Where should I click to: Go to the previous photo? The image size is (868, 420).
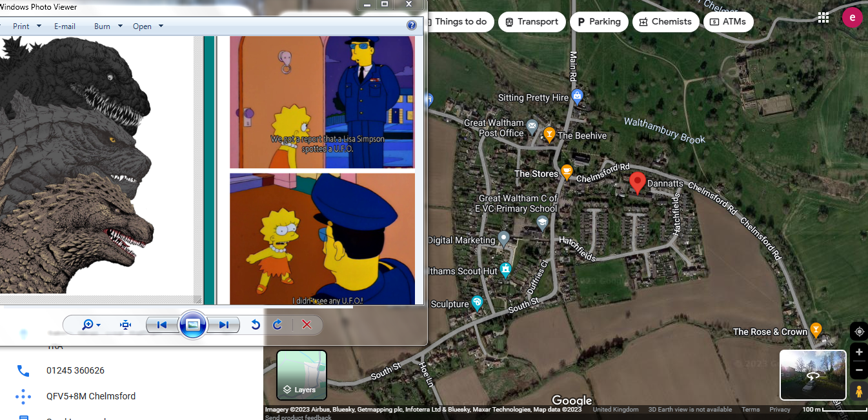[162, 325]
